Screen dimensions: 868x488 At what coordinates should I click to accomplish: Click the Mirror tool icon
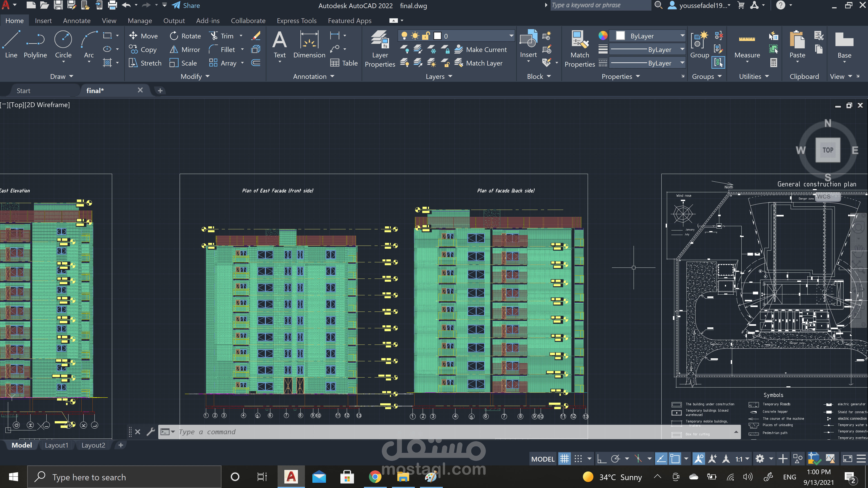(x=174, y=49)
